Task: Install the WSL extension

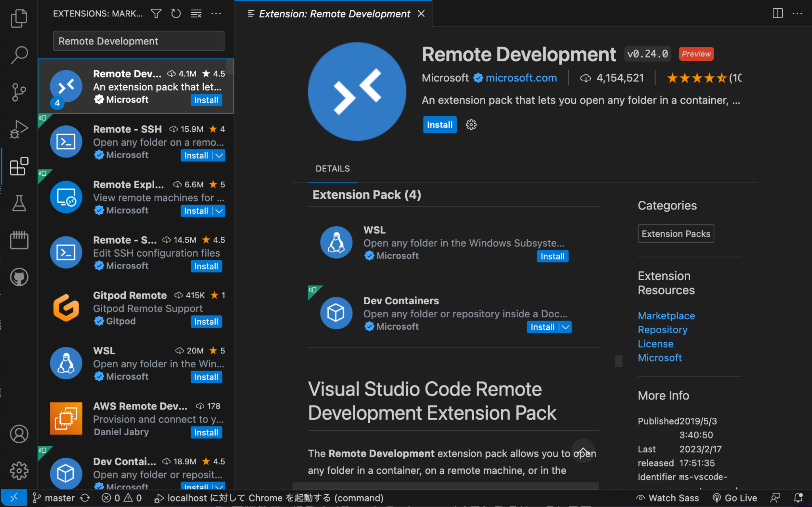Action: coord(552,256)
